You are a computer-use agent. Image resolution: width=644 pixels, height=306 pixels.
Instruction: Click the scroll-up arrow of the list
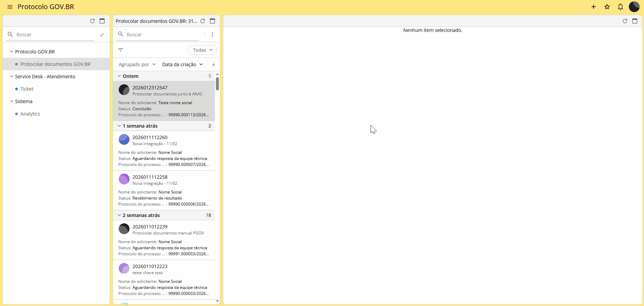pyautogui.click(x=218, y=74)
